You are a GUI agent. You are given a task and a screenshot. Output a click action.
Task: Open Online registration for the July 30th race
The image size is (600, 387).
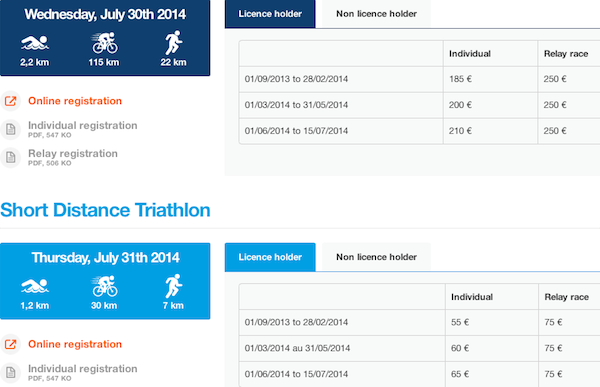coord(75,101)
